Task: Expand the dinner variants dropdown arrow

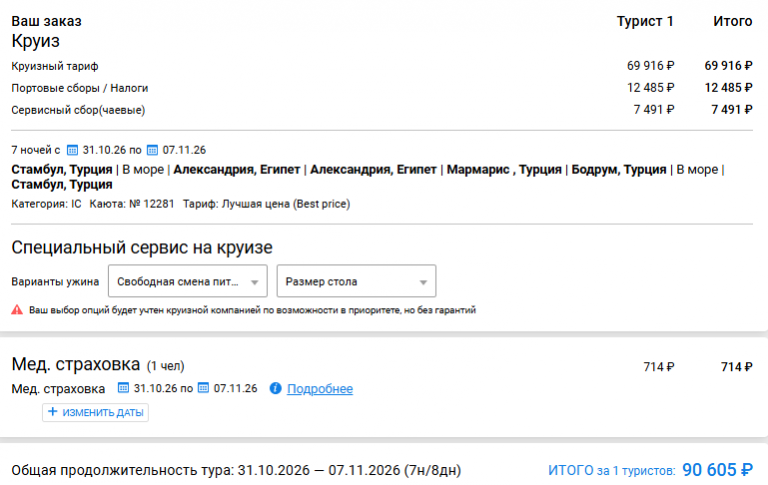Action: click(x=255, y=282)
